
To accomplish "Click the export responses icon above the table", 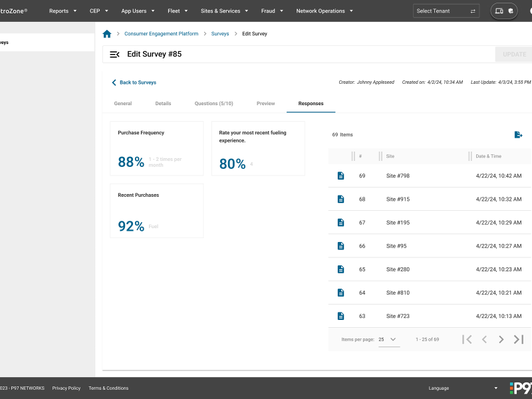I will click(518, 134).
